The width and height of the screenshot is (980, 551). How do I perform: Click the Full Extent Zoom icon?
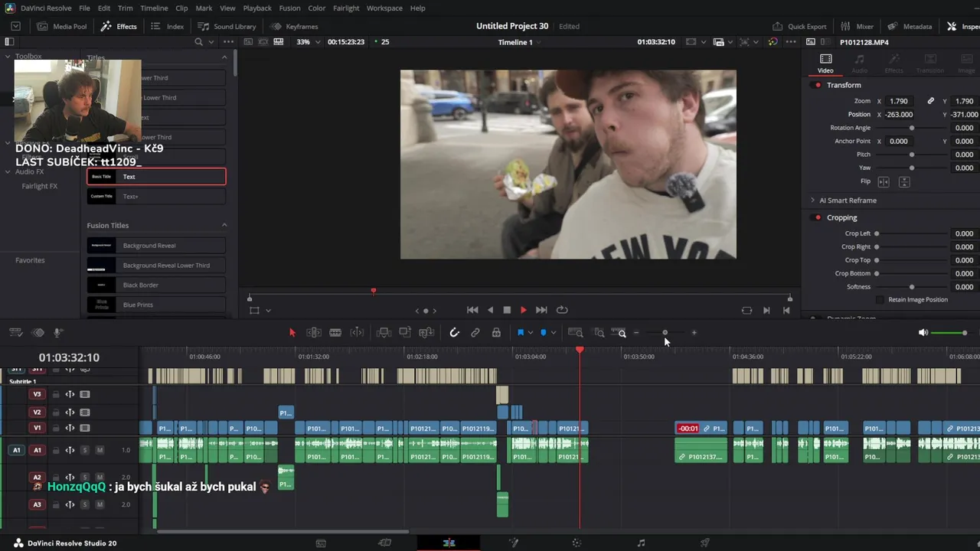[x=576, y=333]
